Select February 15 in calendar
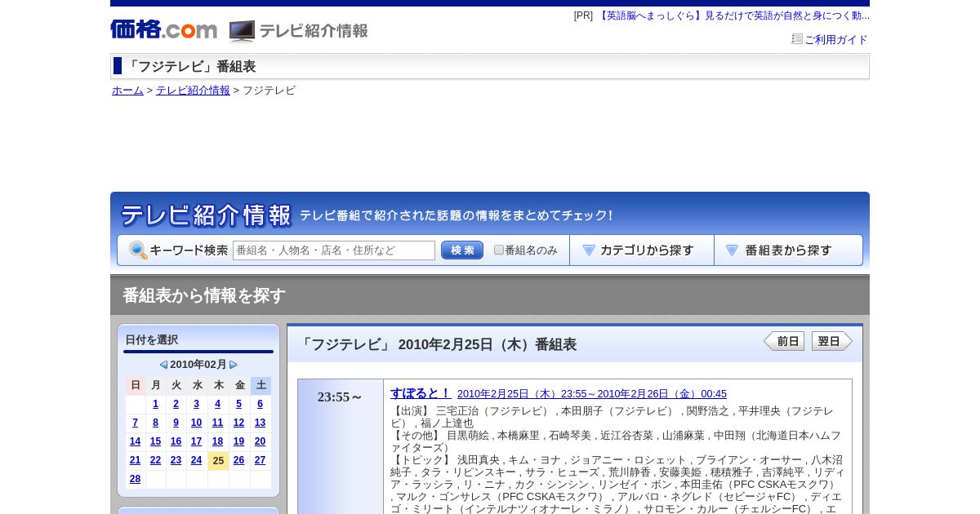Viewport: 980px width, 514px height. [155, 441]
